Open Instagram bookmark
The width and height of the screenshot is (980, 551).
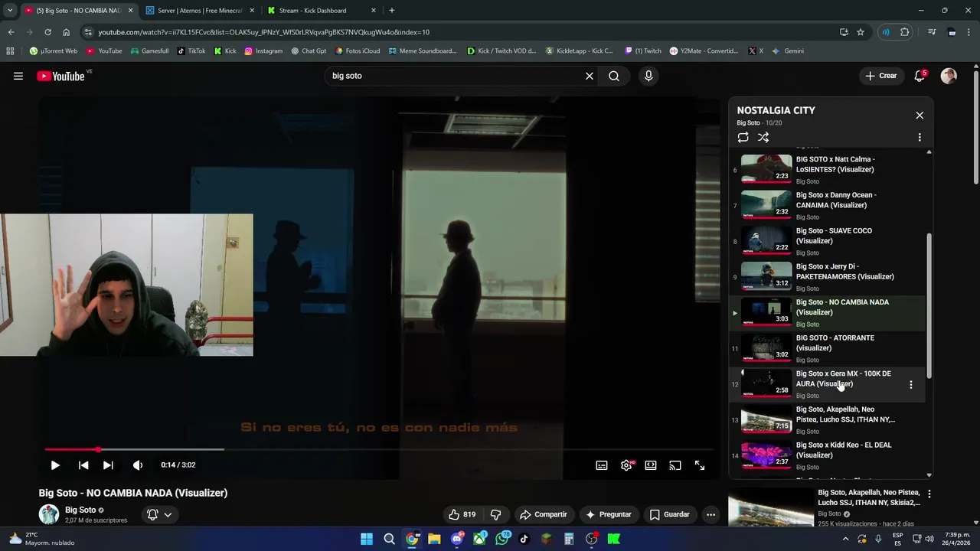click(x=263, y=51)
